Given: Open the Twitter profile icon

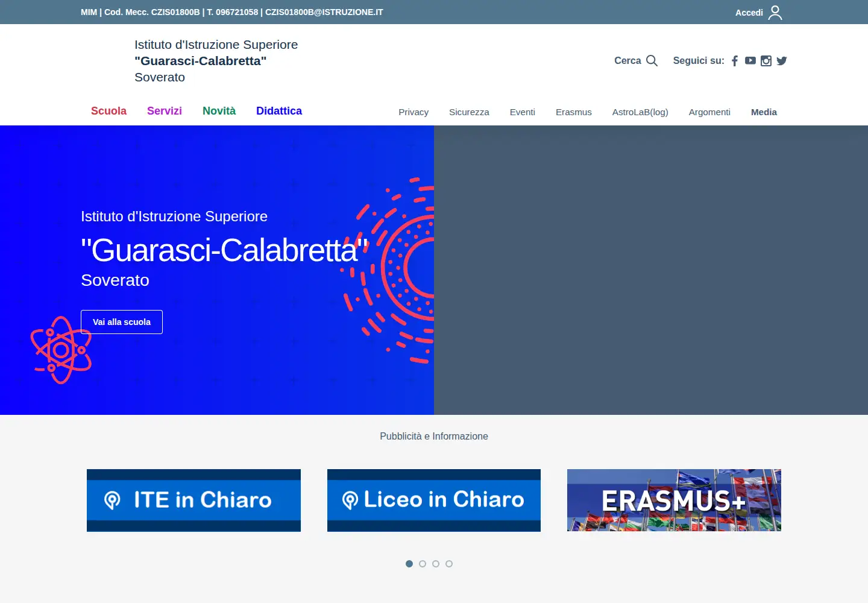Looking at the screenshot, I should pos(782,61).
